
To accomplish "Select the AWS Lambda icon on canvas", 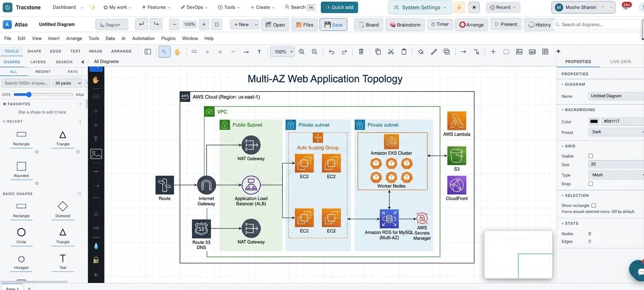I will pyautogui.click(x=456, y=121).
